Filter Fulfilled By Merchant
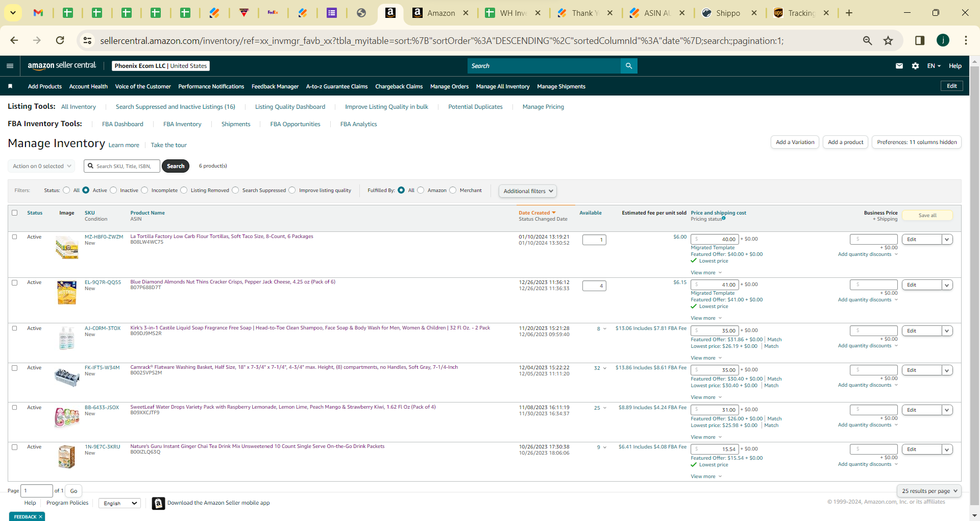The width and height of the screenshot is (980, 521). click(x=453, y=191)
